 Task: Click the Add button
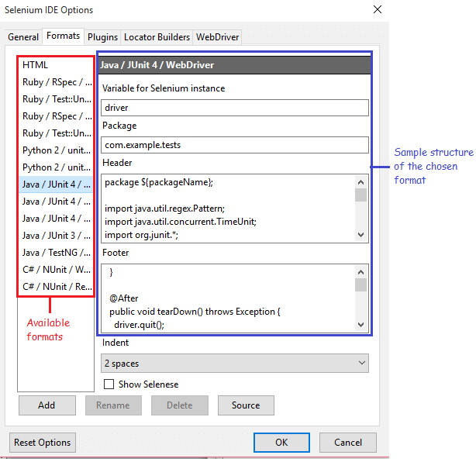click(x=47, y=405)
